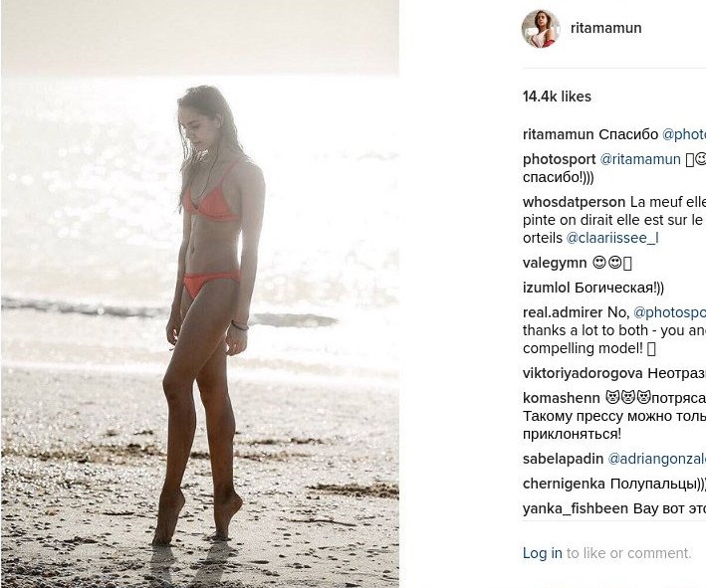Open the beach photo of the post
706x588 pixels.
pos(200,294)
